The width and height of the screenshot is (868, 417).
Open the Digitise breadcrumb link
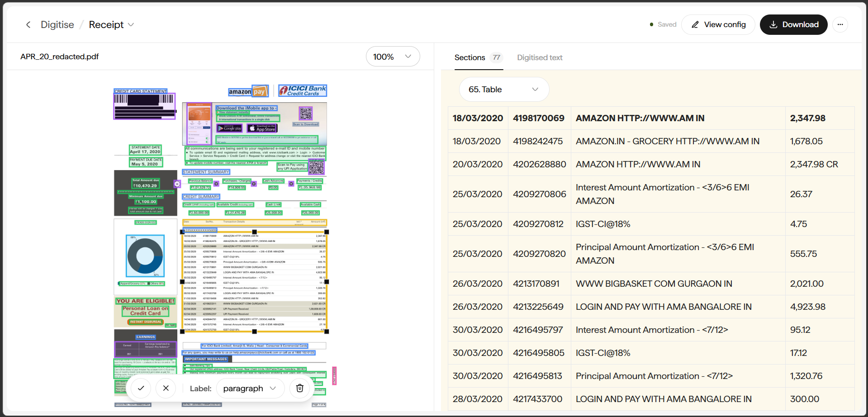click(x=57, y=24)
